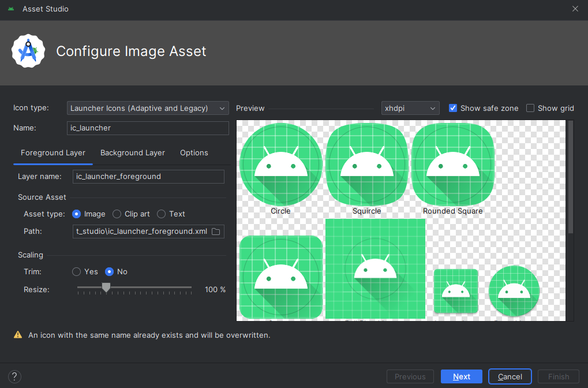The width and height of the screenshot is (588, 388).
Task: Open the Icon type dropdown
Action: pyautogui.click(x=148, y=108)
